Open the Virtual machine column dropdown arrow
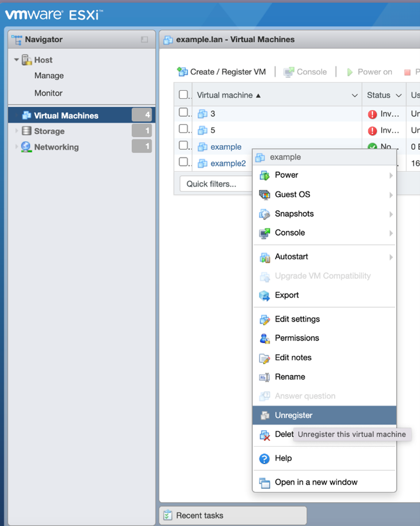Viewport: 420px width, 526px height. tap(355, 96)
